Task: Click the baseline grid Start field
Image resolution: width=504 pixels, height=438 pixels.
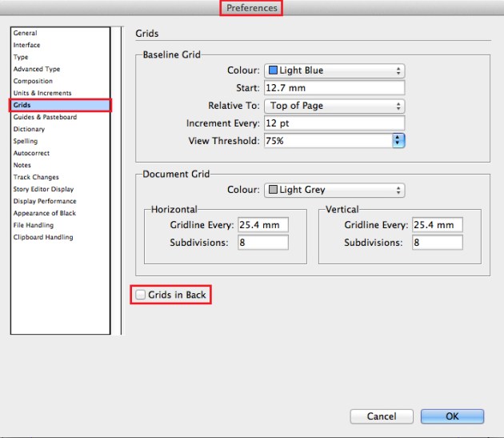Action: click(334, 88)
